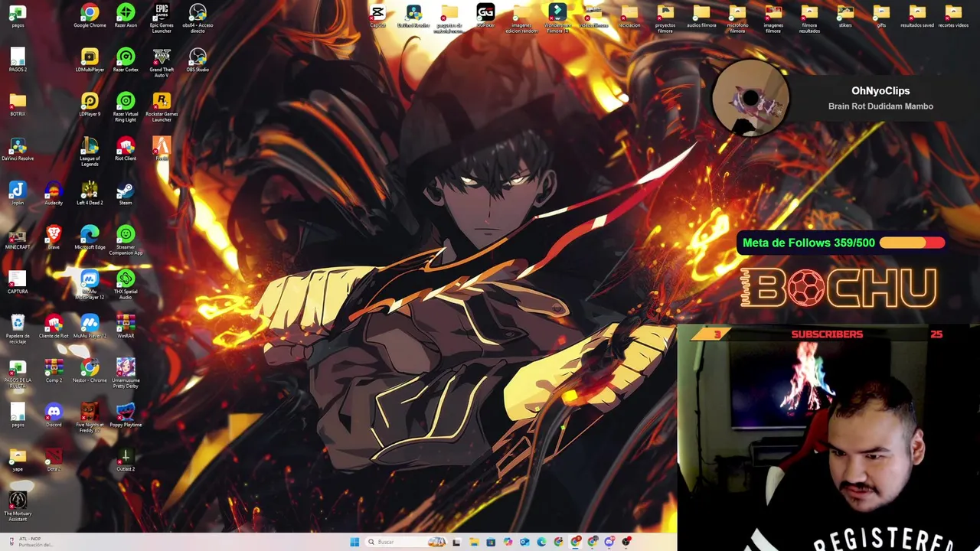Select Streamer Companion App icon
Image resolution: width=980 pixels, height=551 pixels.
click(x=126, y=240)
